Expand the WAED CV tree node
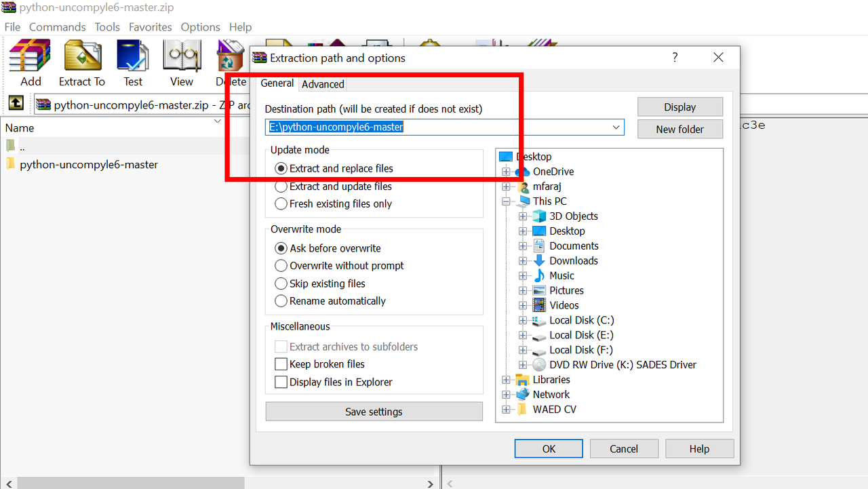The height and width of the screenshot is (489, 868). [506, 410]
